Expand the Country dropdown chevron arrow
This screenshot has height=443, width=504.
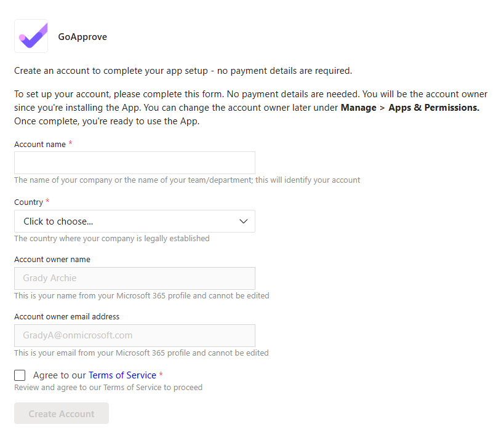(243, 221)
